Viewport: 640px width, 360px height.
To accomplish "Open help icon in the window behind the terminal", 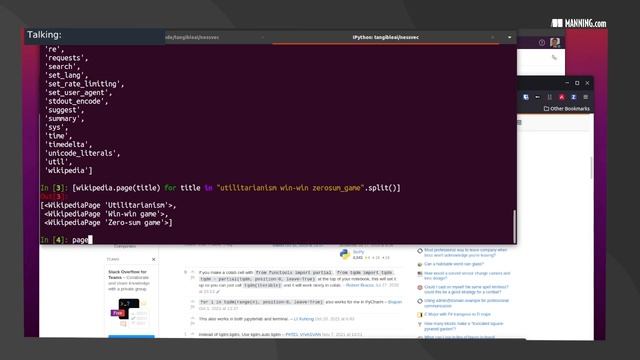I will 542,42.
